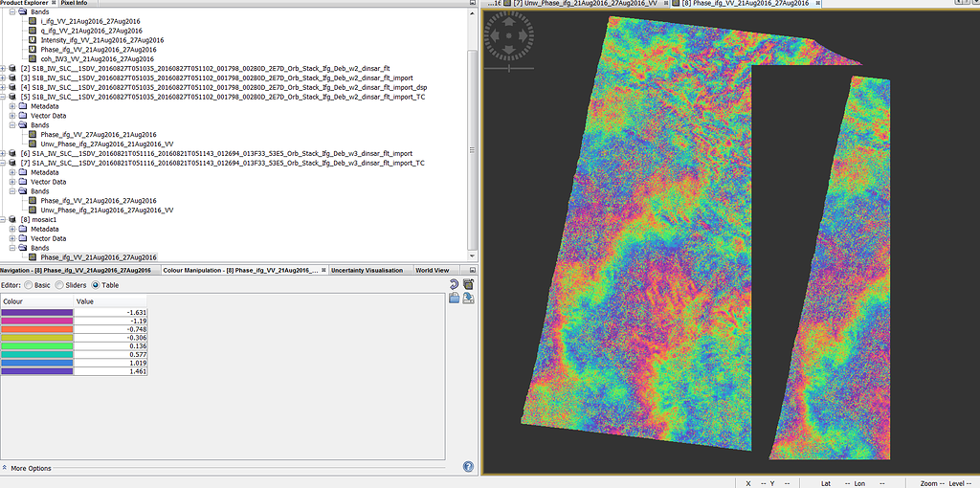Select Unw_Phase_ifg_27Aug2016_21Aug2016_VV band
This screenshot has height=488, width=980.
(105, 144)
